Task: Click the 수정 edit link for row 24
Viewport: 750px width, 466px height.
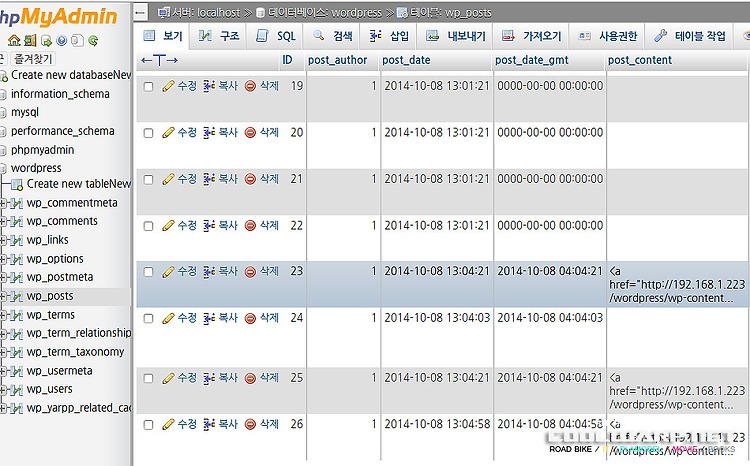Action: [x=187, y=318]
